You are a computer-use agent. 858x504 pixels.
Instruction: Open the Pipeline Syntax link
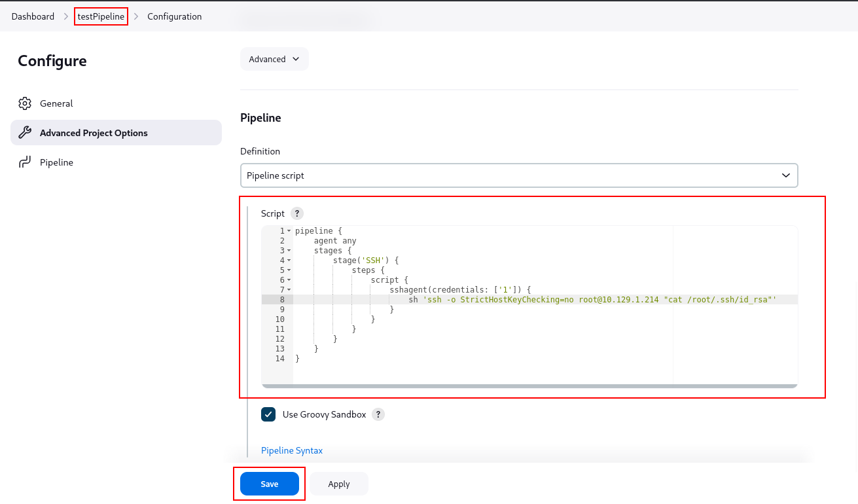[x=292, y=450]
